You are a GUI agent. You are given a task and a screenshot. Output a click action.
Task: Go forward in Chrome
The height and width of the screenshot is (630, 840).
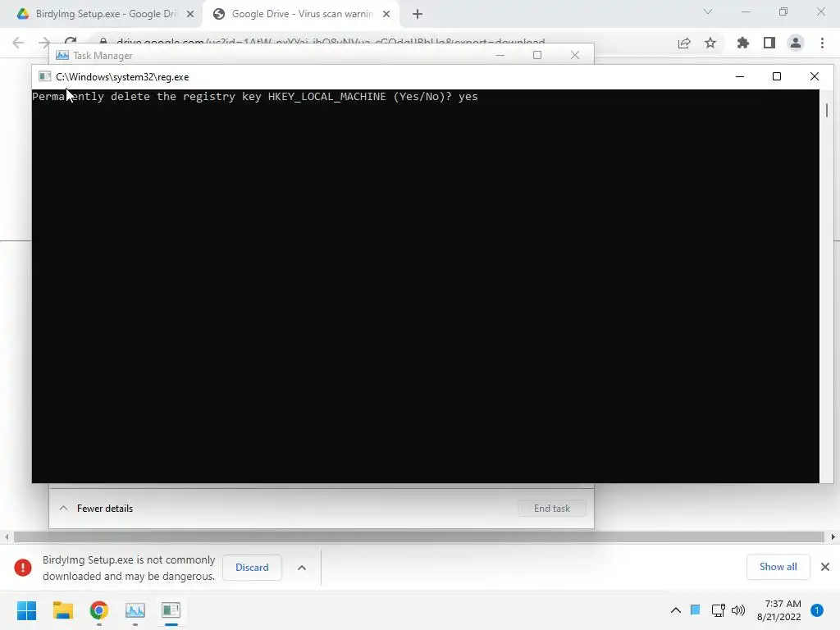pyautogui.click(x=44, y=43)
